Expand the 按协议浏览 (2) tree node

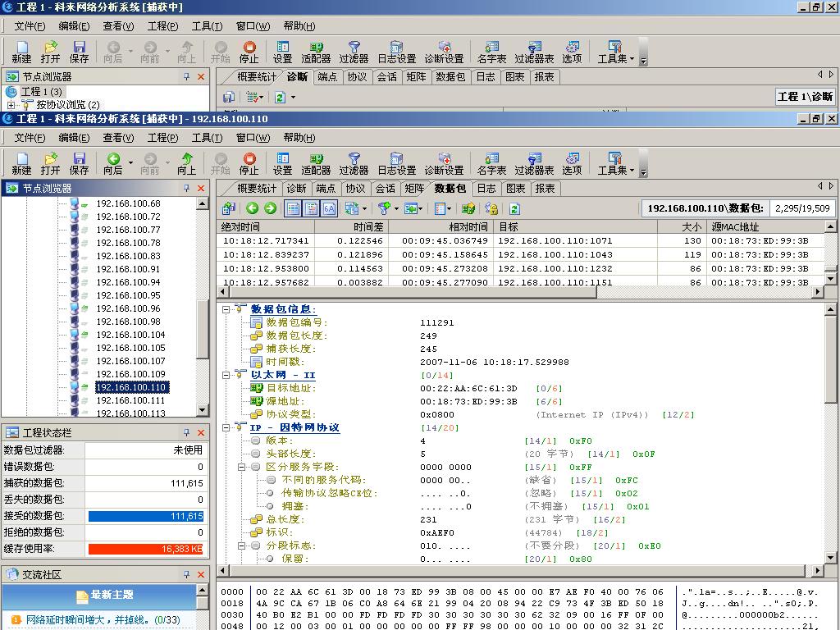tap(11, 105)
